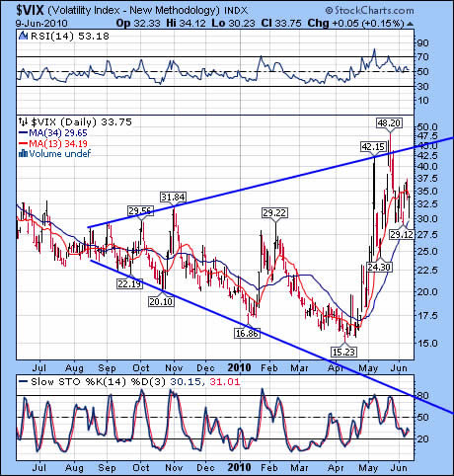
Task: Click the 22.19 low price label
Action: click(x=129, y=283)
